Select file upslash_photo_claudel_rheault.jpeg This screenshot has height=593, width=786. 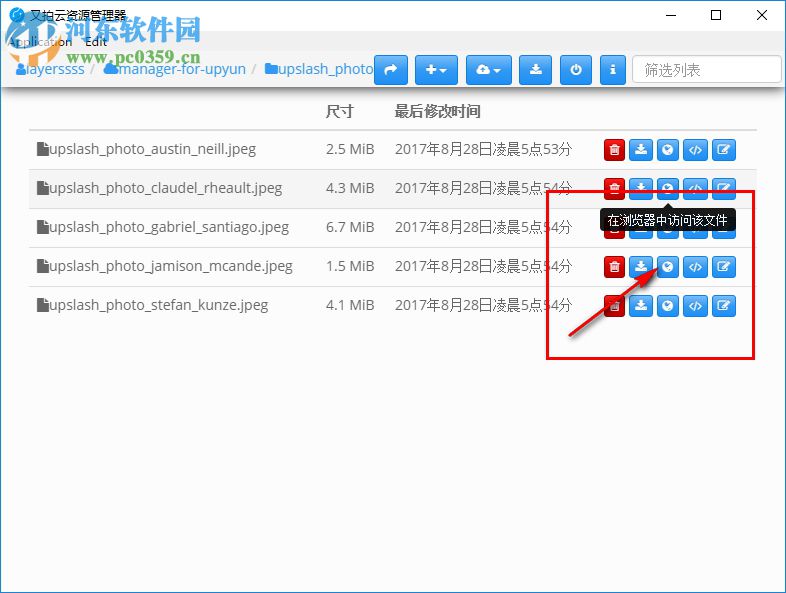pyautogui.click(x=159, y=188)
